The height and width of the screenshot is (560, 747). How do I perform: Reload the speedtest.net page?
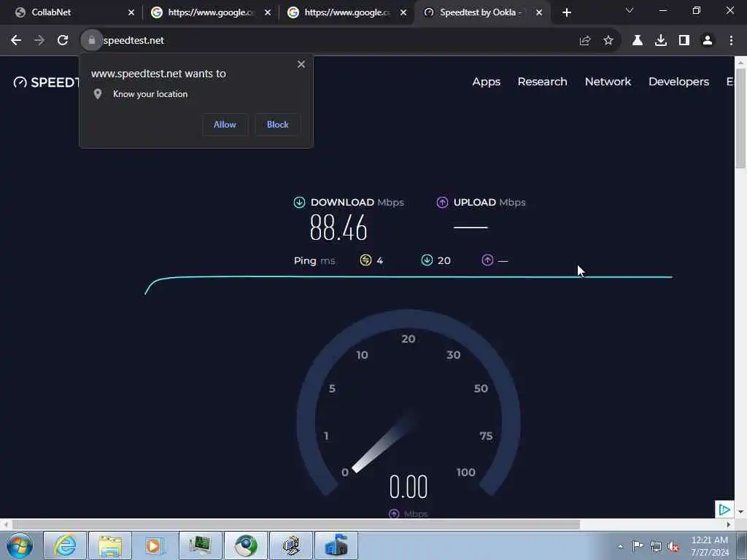click(63, 41)
